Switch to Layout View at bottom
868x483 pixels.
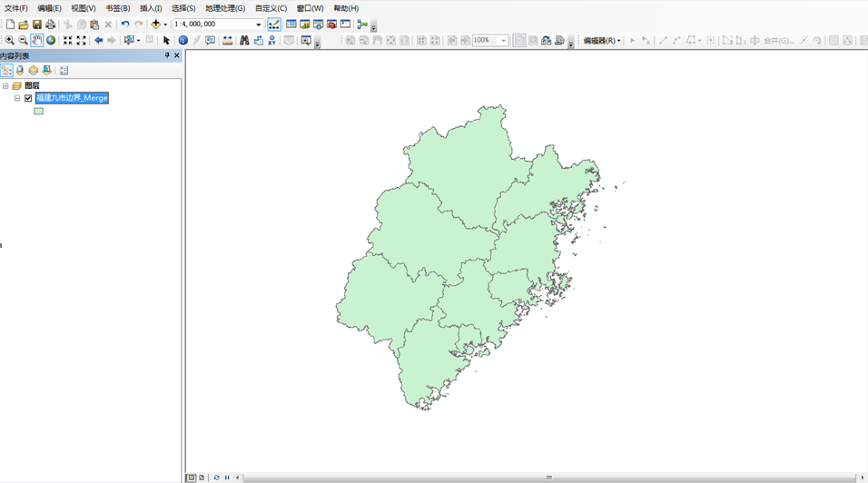[202, 478]
